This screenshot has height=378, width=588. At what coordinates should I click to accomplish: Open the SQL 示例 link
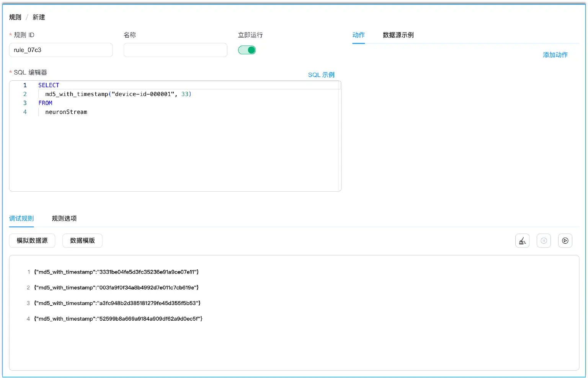tap(321, 75)
